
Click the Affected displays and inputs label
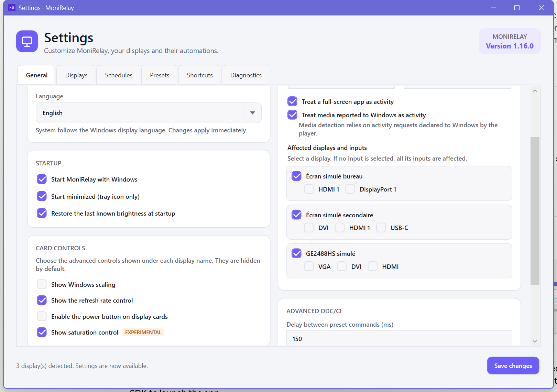(x=327, y=148)
